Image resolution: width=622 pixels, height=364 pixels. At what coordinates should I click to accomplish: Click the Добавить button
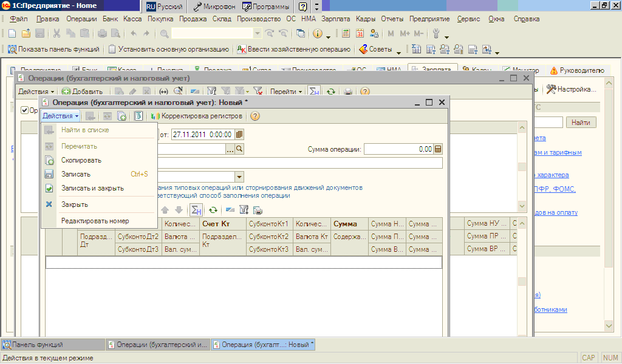click(x=82, y=92)
